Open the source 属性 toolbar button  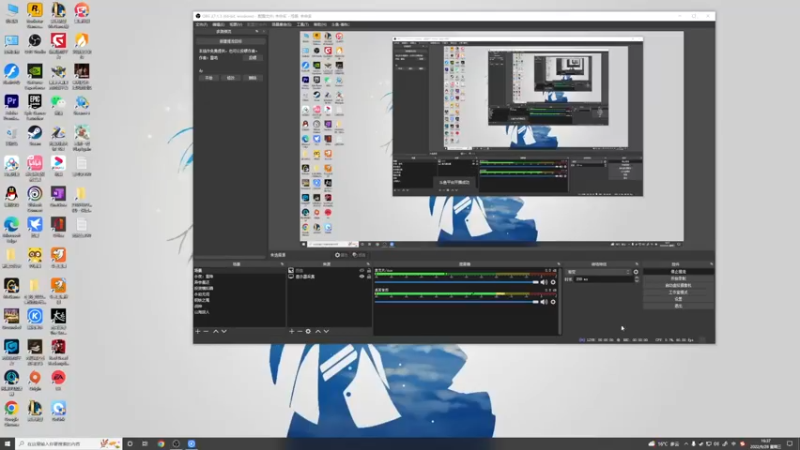(x=341, y=255)
